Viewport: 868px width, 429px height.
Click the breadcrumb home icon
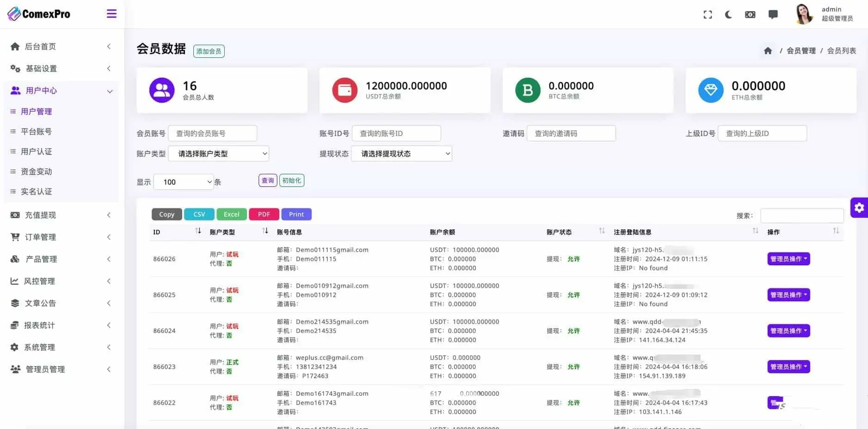click(x=768, y=51)
